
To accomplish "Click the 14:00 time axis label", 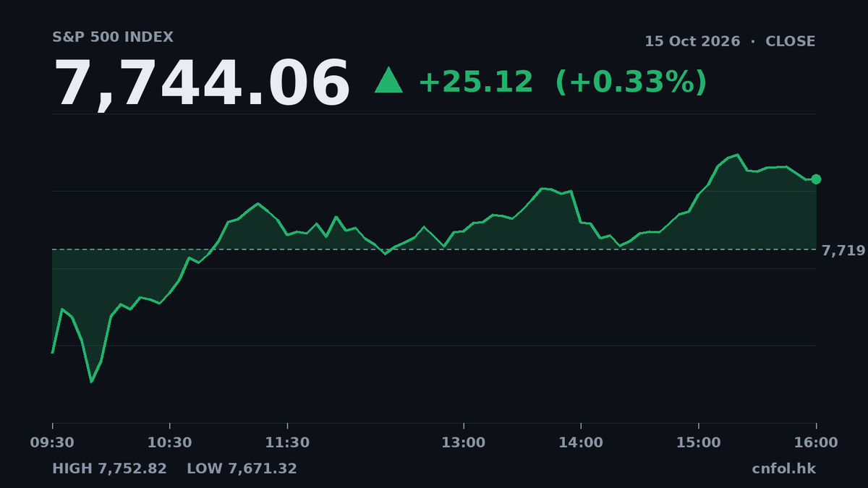I will tap(581, 442).
